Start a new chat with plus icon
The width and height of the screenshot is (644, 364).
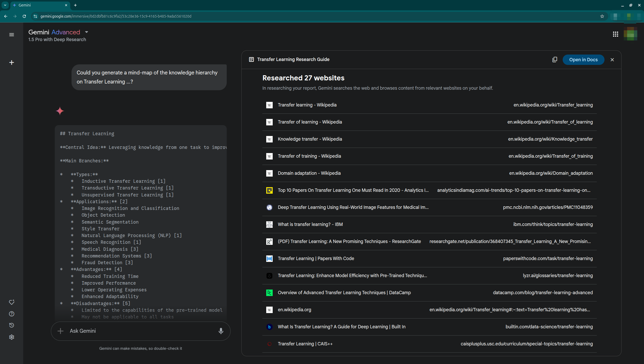(12, 63)
